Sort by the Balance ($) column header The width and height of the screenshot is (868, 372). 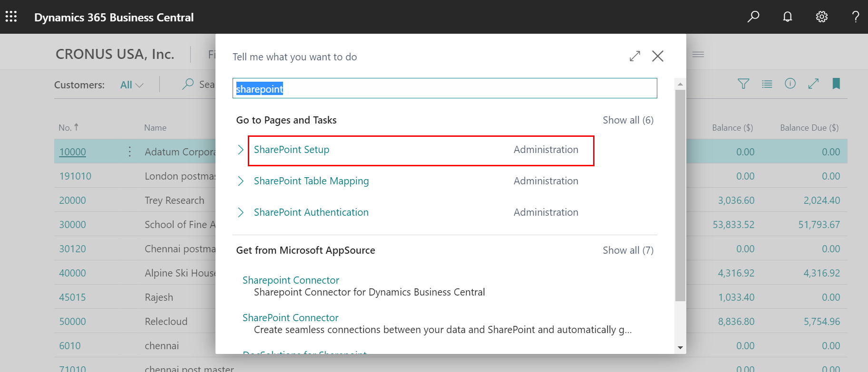coord(732,128)
